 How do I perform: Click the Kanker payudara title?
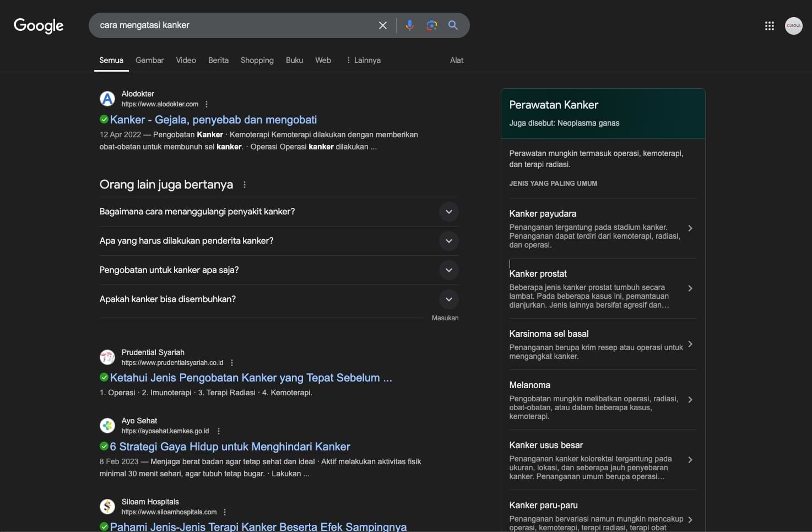point(543,214)
